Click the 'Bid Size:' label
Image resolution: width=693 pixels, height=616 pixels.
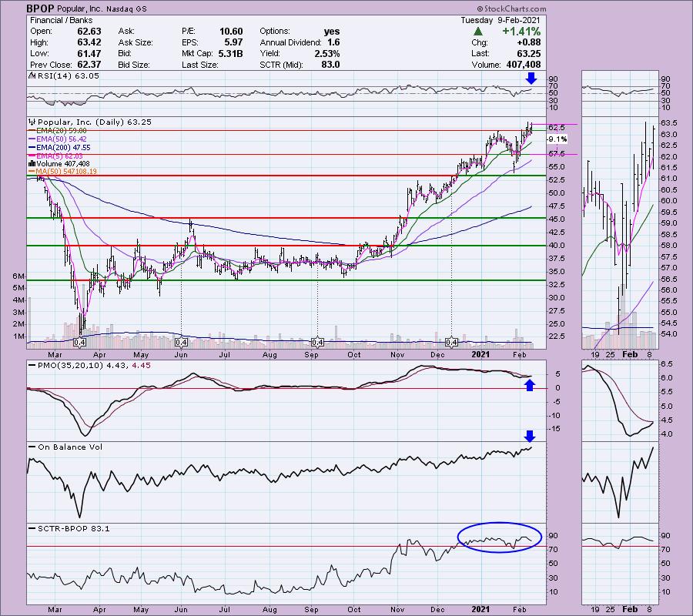133,65
